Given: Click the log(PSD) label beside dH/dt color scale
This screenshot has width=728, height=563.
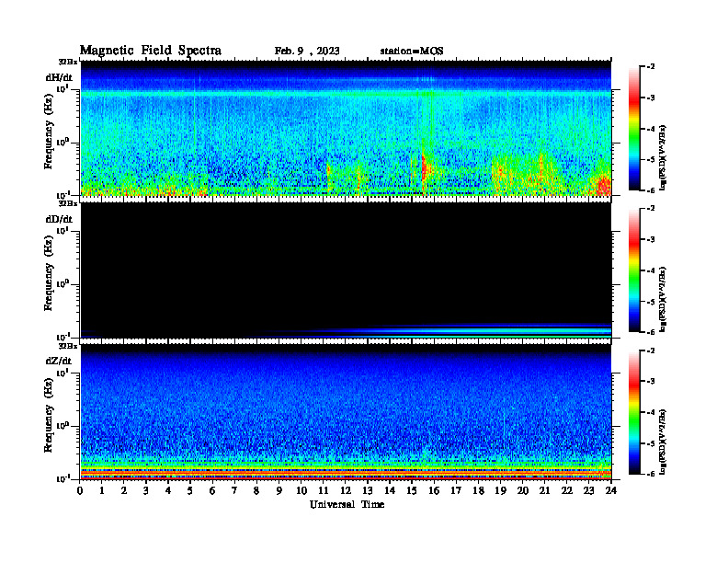Looking at the screenshot, I should click(x=663, y=157).
